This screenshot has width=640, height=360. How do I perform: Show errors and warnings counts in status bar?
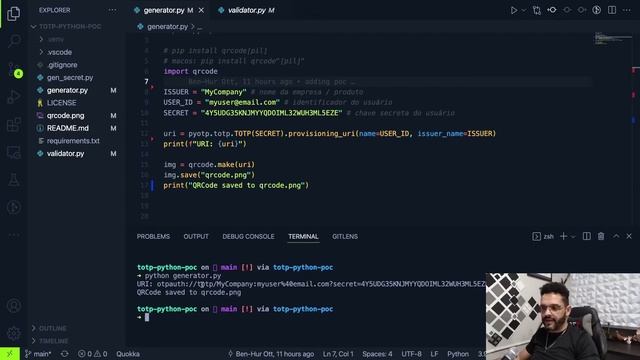coord(93,354)
